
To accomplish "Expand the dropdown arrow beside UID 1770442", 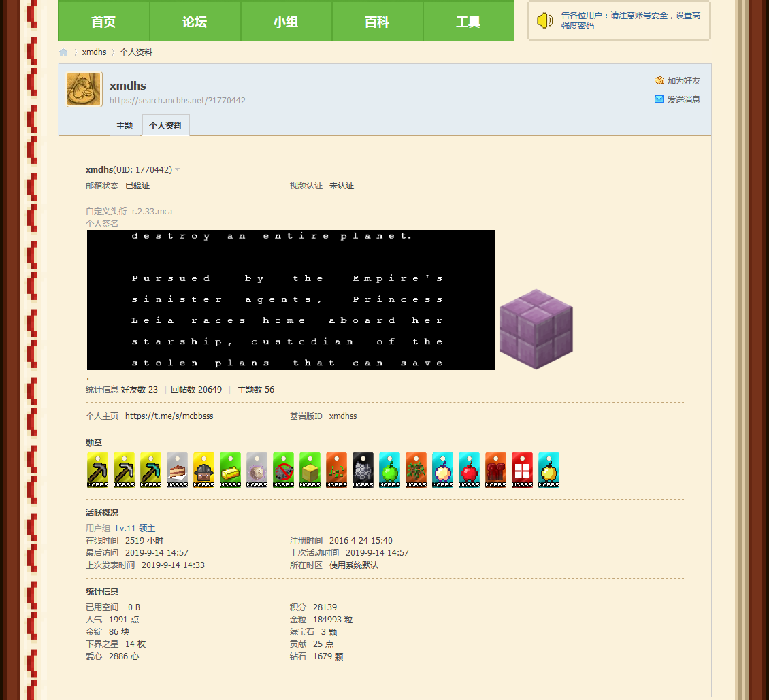I will [x=178, y=169].
